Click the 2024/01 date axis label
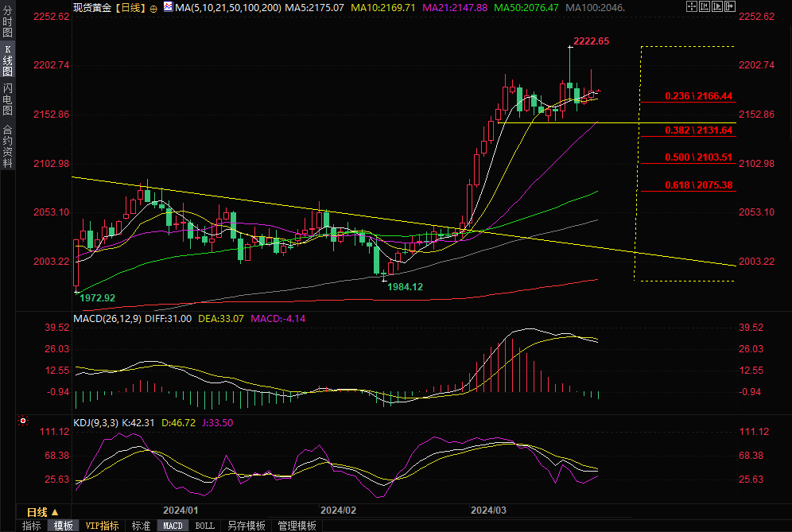Viewport: 792px width, 532px height. tap(181, 511)
